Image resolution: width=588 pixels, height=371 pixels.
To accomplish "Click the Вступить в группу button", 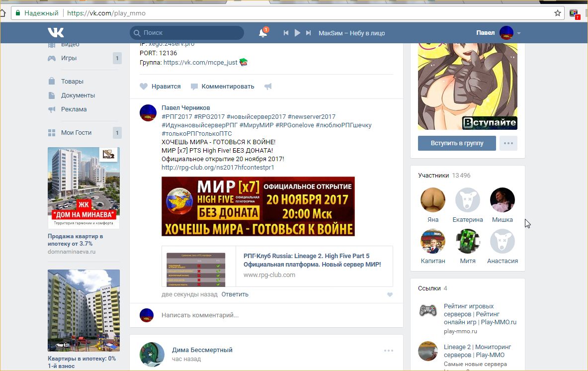I will [457, 143].
